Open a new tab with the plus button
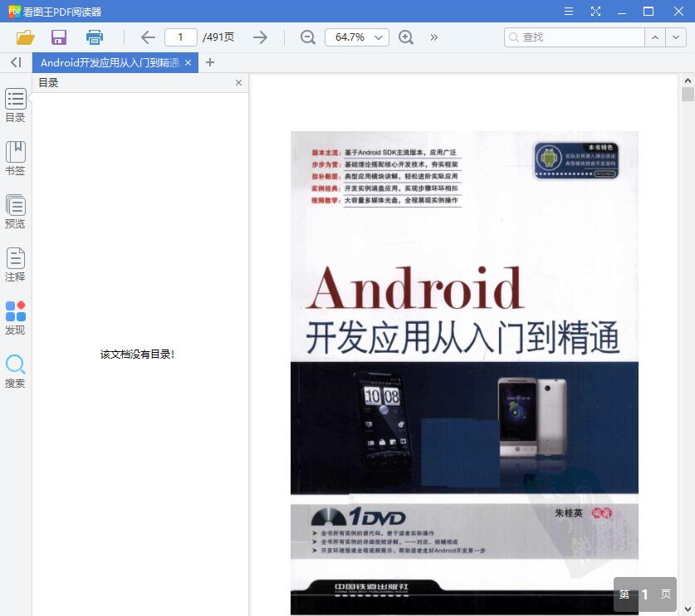 click(x=210, y=61)
